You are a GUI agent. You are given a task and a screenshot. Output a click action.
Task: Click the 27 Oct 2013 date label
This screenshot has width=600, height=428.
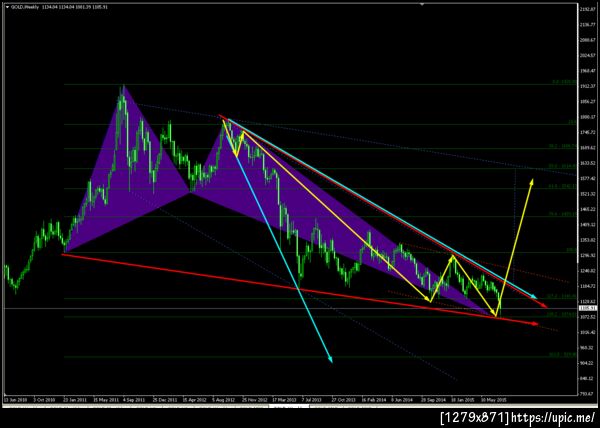(343, 400)
